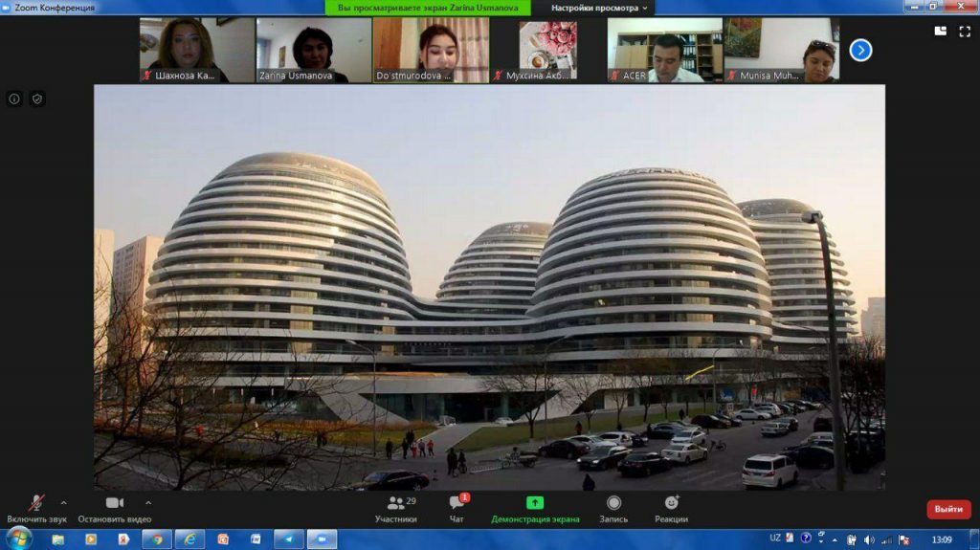
Task: Leave the meeting with Выйти button
Action: (x=947, y=509)
